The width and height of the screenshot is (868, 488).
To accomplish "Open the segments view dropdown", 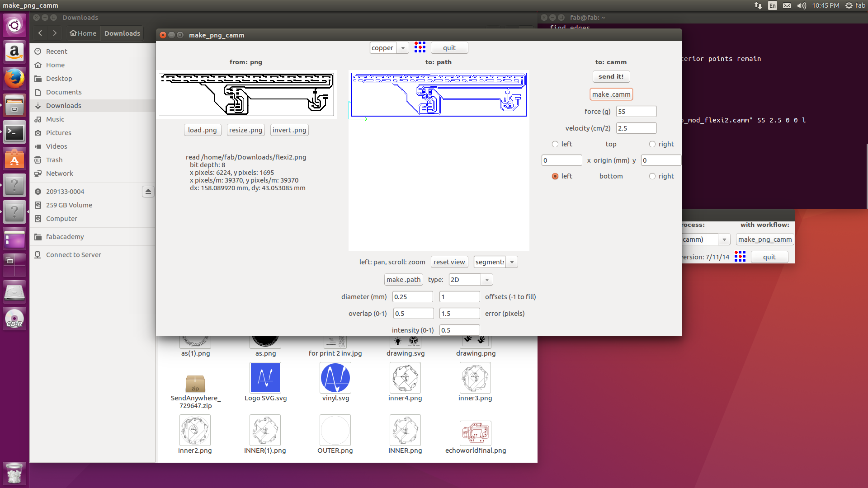I will (512, 262).
